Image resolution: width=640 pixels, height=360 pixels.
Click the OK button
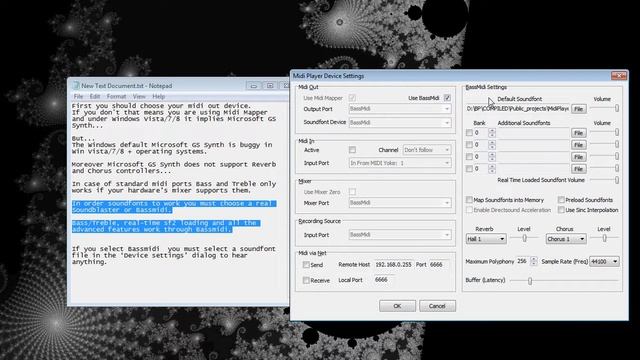(397, 306)
